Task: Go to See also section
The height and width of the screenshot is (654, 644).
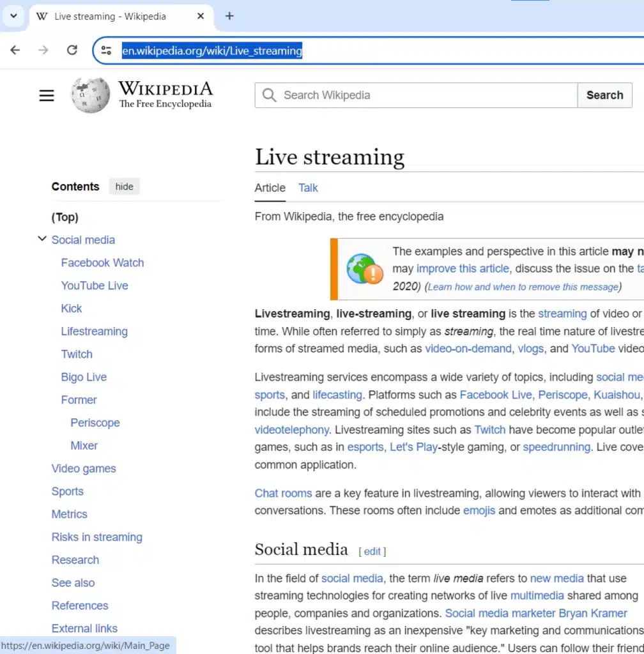Action: coord(73,583)
